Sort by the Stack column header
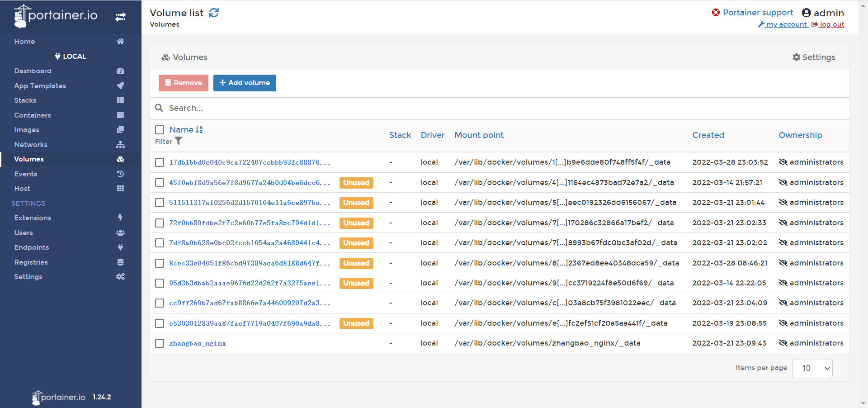The width and height of the screenshot is (868, 408). click(x=400, y=135)
